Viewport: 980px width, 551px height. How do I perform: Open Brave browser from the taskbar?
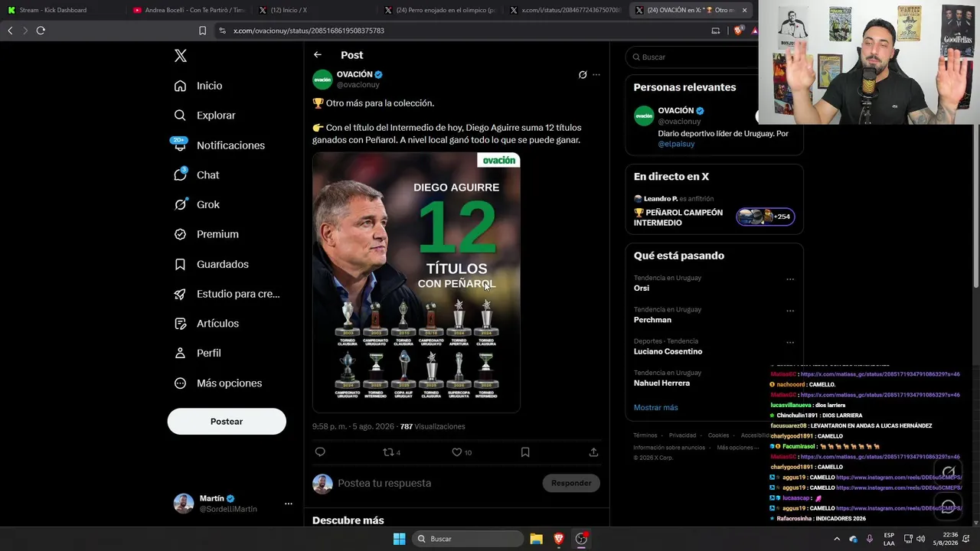coord(558,539)
